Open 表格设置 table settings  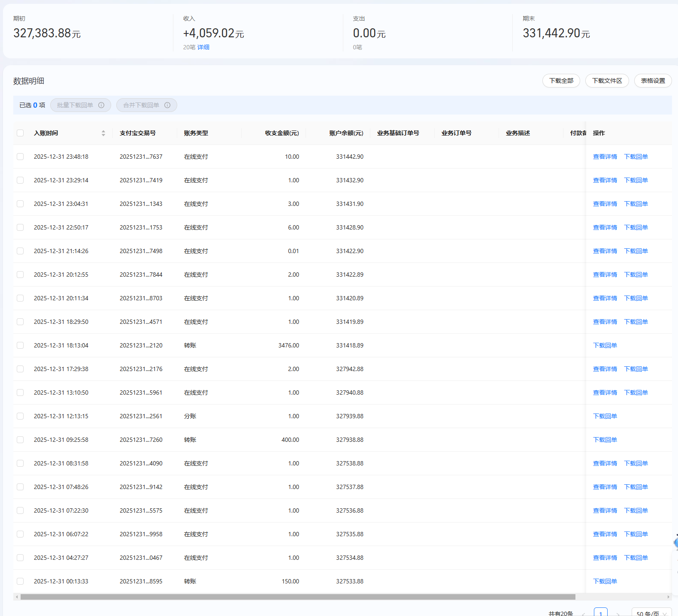pos(653,81)
